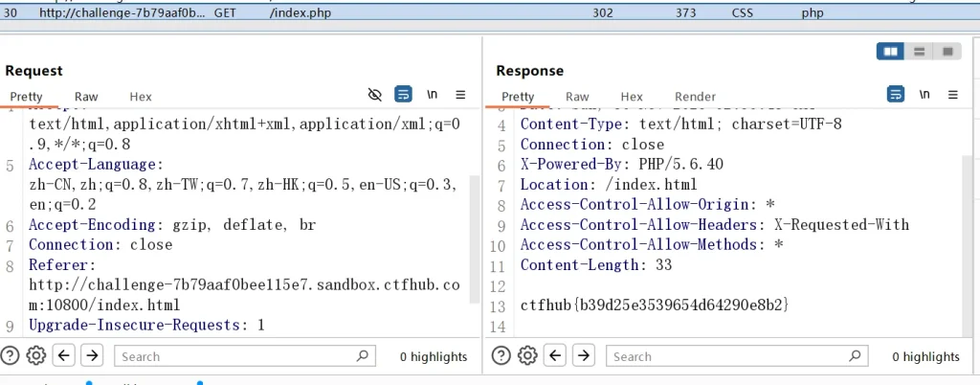Open Request panel options menu
This screenshot has height=385, width=980.
[x=460, y=95]
